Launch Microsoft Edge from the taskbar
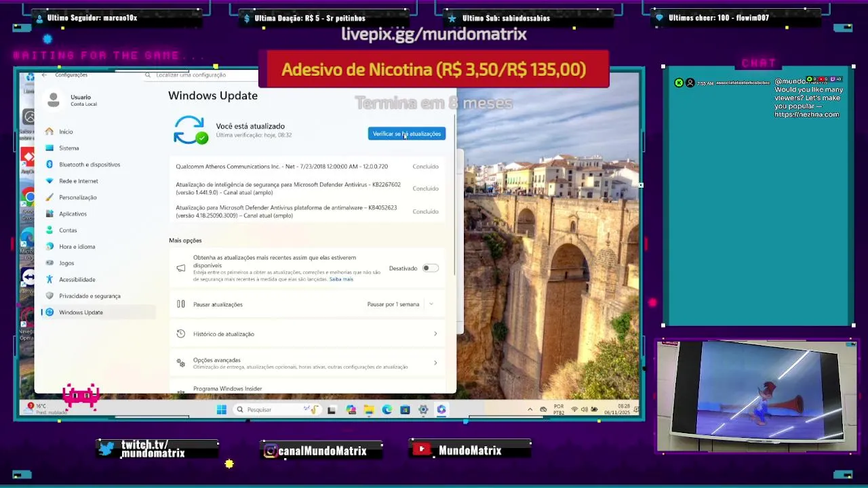 click(x=387, y=409)
